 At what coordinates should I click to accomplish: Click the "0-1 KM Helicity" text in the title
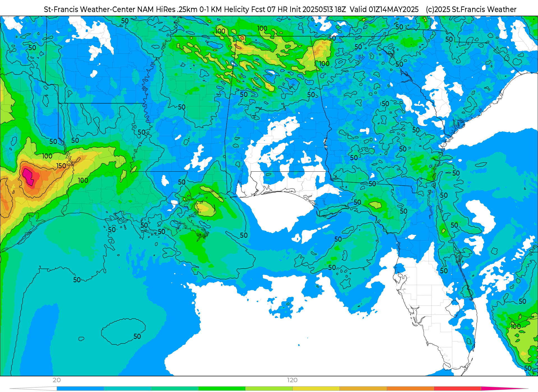point(224,9)
